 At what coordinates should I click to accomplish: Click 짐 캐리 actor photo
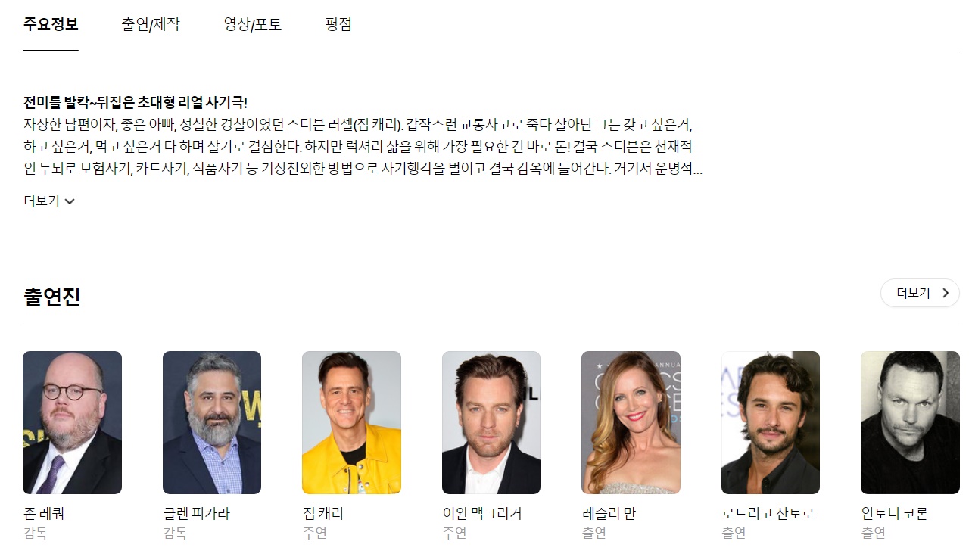[x=351, y=422]
